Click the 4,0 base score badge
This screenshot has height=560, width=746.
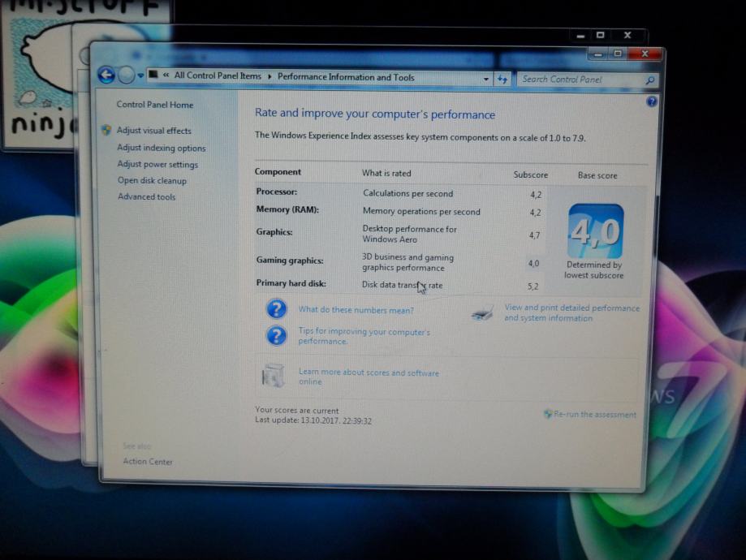595,230
